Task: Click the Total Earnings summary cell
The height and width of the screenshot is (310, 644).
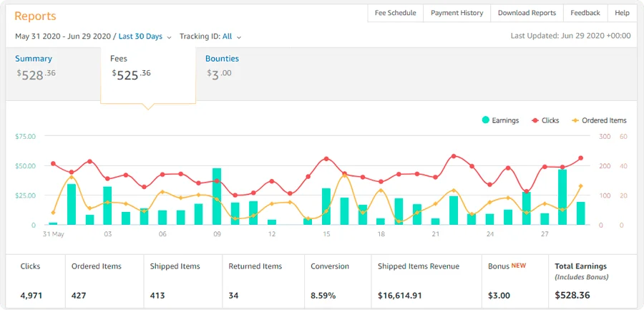Action: click(x=591, y=280)
